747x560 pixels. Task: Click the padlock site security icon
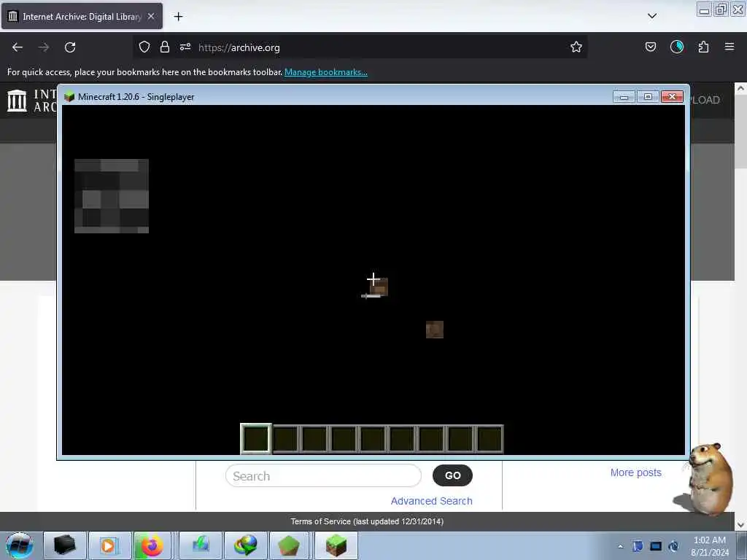click(x=165, y=47)
